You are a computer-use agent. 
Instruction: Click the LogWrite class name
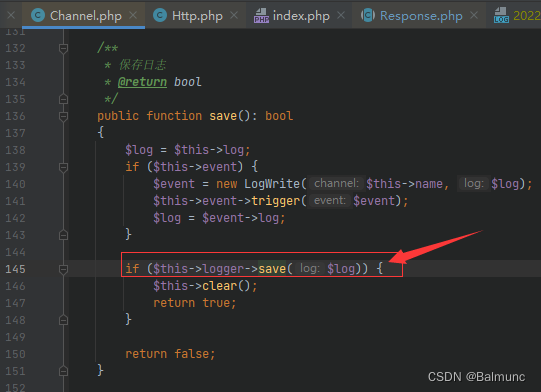(272, 184)
